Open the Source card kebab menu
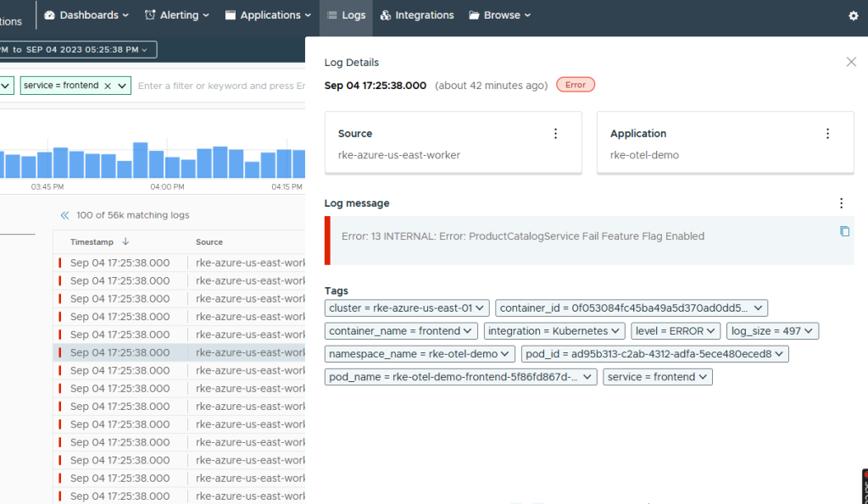Image resolution: width=868 pixels, height=504 pixels. point(556,134)
